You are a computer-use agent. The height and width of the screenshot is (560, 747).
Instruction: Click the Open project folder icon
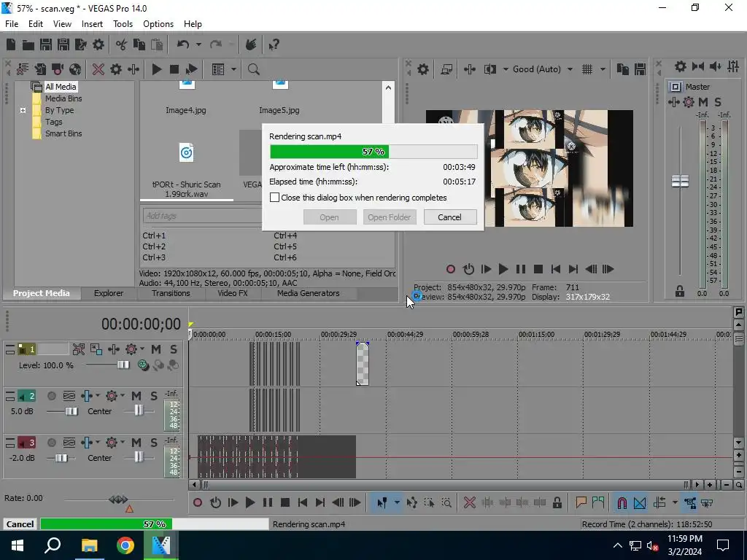(x=28, y=44)
